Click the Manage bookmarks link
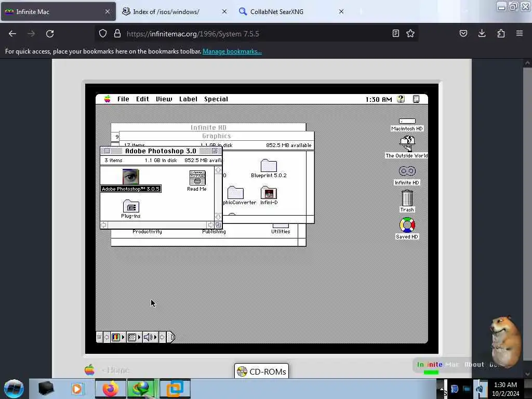Screen dimensions: 532x399 coord(232,51)
